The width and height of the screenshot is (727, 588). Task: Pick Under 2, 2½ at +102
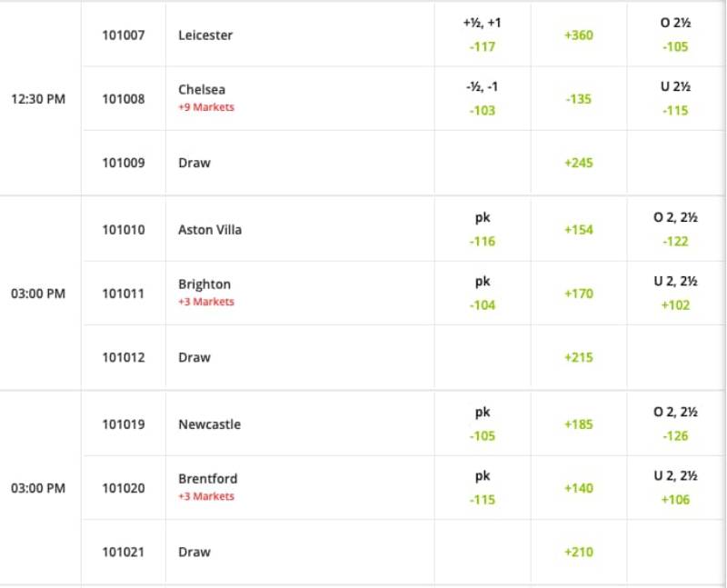pos(675,304)
